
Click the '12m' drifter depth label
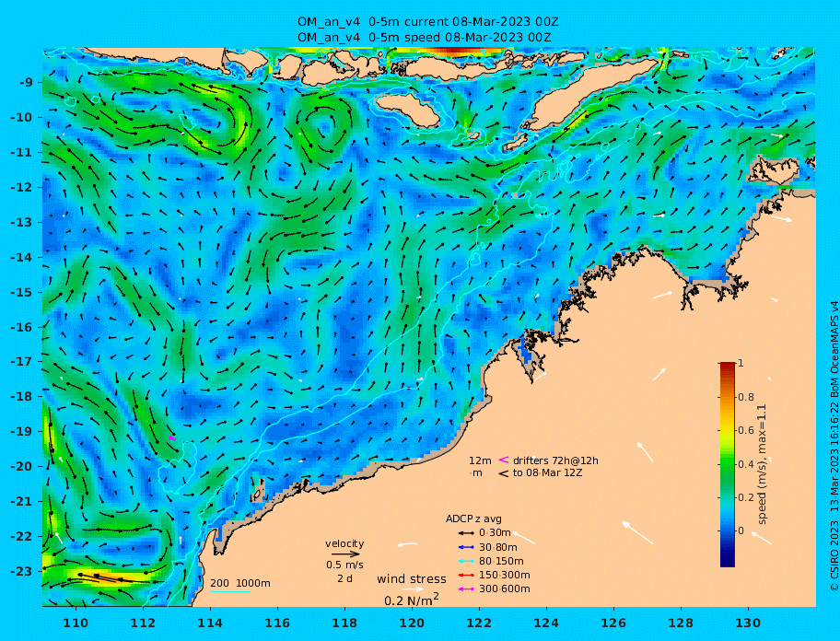[x=480, y=460]
